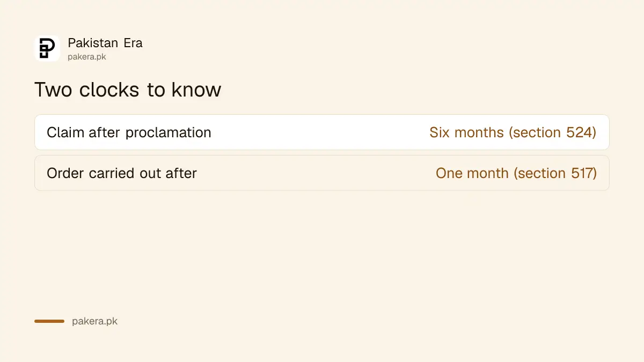Open the footer pakera.pk link
This screenshot has height=362, width=644.
pyautogui.click(x=94, y=321)
